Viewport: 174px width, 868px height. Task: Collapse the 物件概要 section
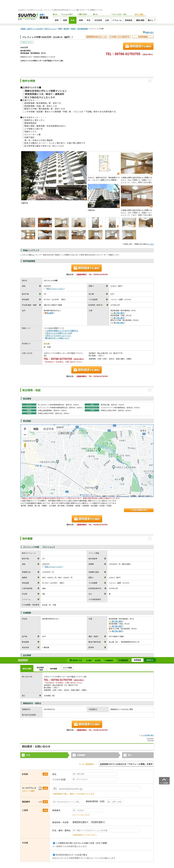point(150,538)
